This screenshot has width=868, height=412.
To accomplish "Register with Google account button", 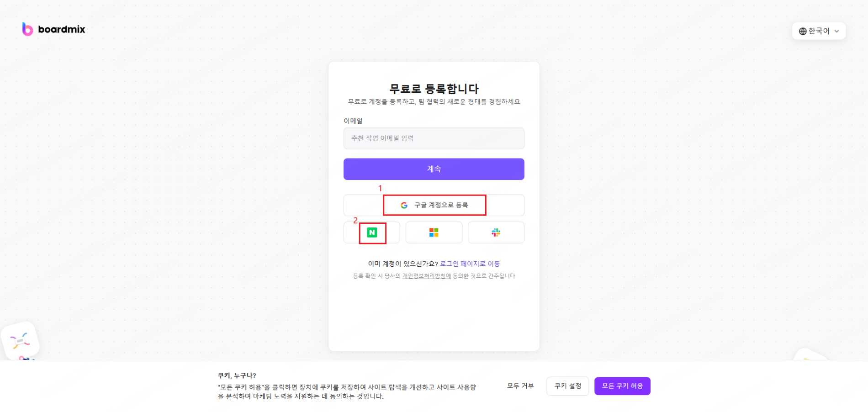I will click(x=434, y=206).
